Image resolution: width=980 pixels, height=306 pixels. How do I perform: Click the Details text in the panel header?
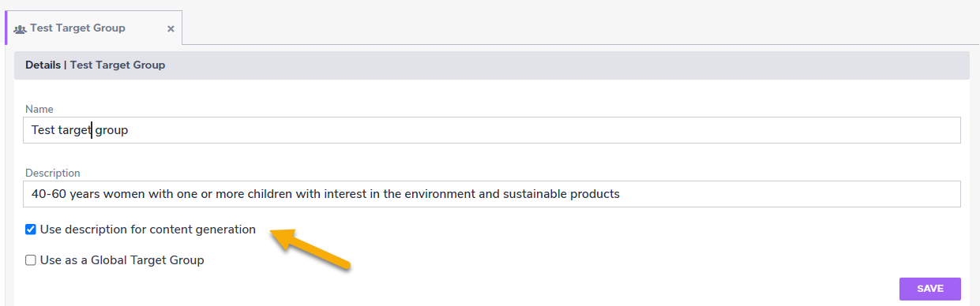[x=43, y=65]
